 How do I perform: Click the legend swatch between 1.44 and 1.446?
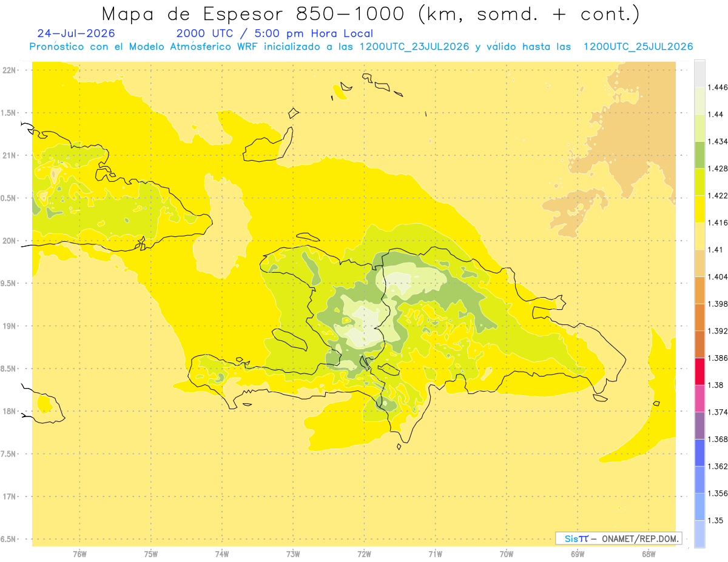coord(699,101)
